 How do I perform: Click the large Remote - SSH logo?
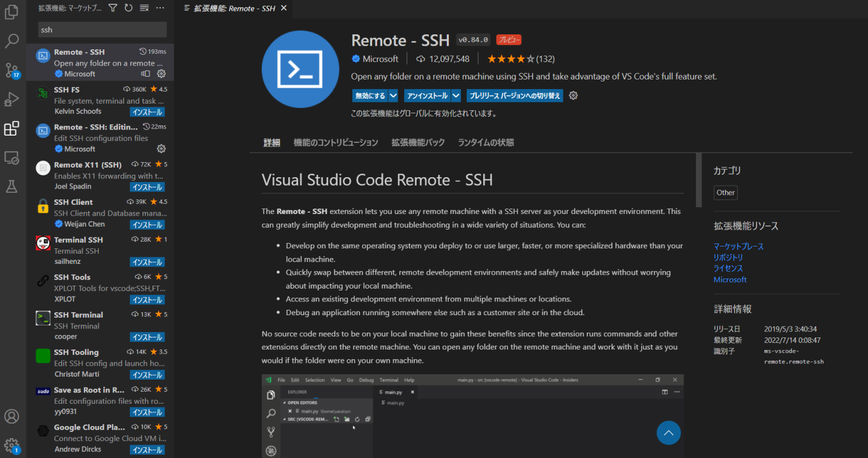pyautogui.click(x=300, y=69)
